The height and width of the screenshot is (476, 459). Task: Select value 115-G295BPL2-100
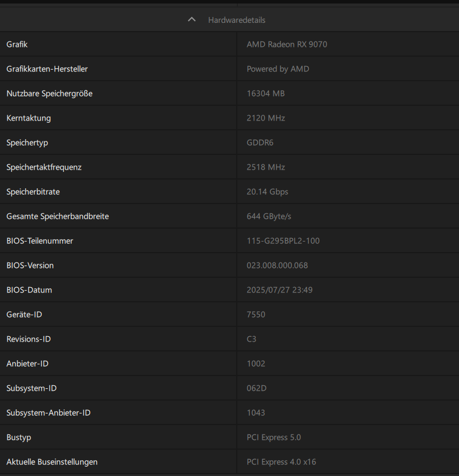(x=283, y=241)
